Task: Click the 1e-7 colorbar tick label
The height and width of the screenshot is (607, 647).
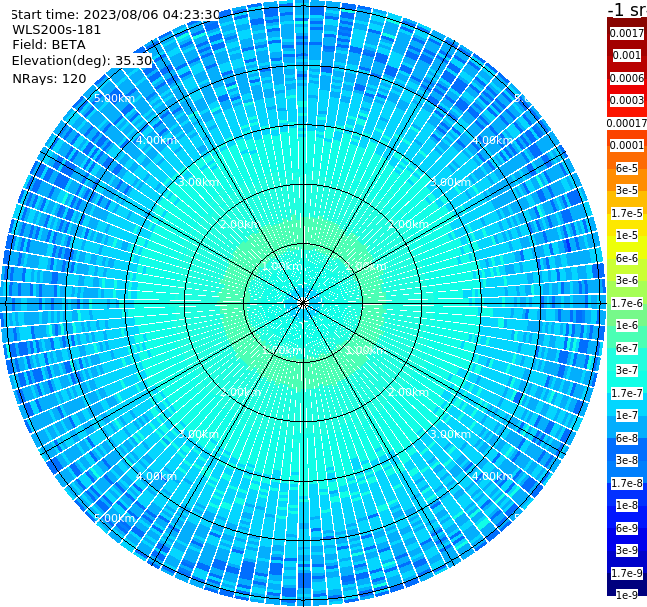Action: click(x=627, y=415)
